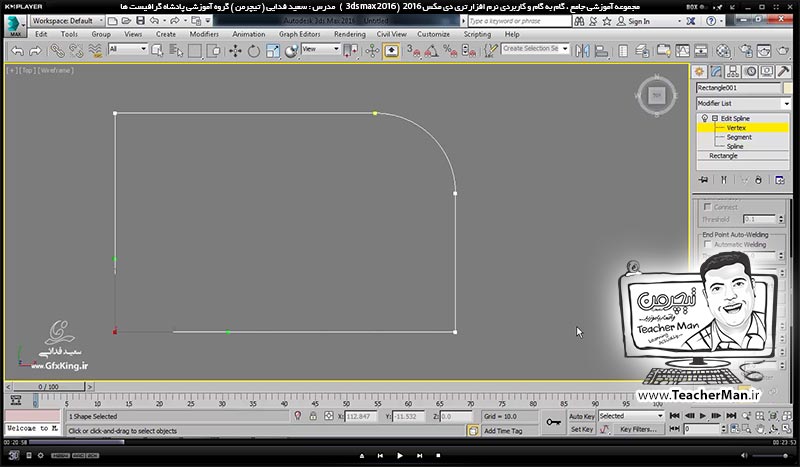
Task: Toggle the 3D Snaps magnet icon
Action: point(413,51)
